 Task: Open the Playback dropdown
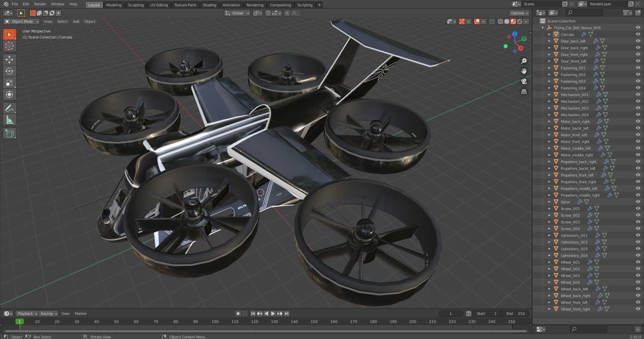27,314
